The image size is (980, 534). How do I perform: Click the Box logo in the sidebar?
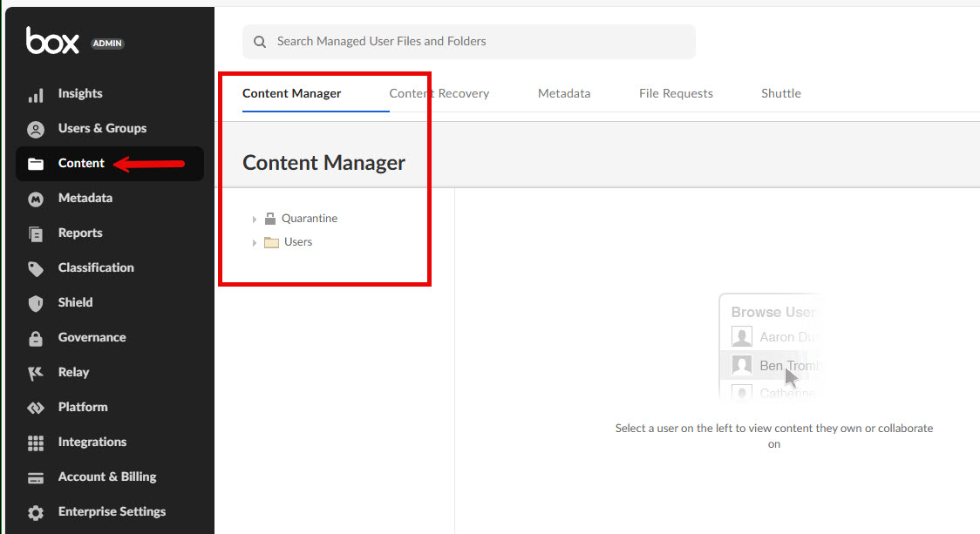[52, 41]
